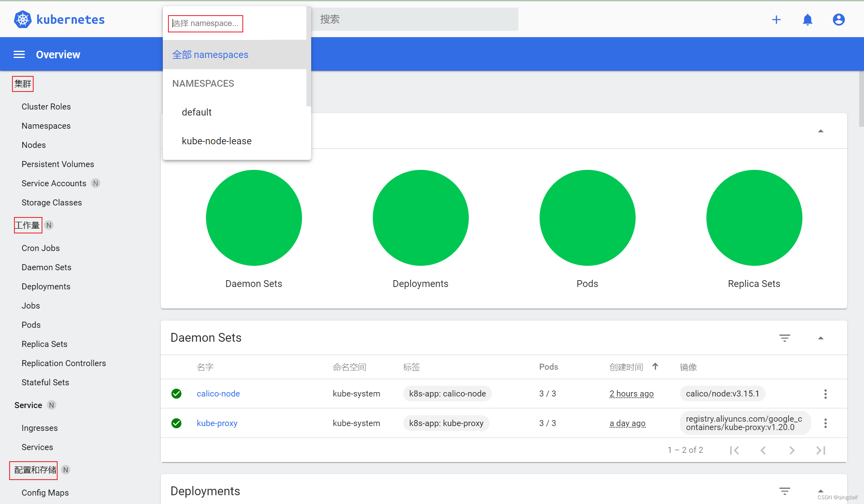Open the Deployments filter icon
The height and width of the screenshot is (504, 864).
coord(785,491)
